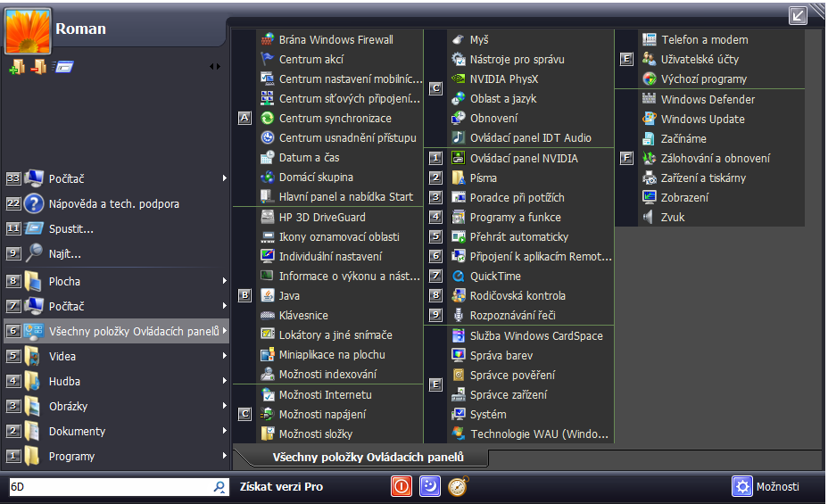Click Uživatelské účty entry
828x504 pixels.
click(721, 59)
